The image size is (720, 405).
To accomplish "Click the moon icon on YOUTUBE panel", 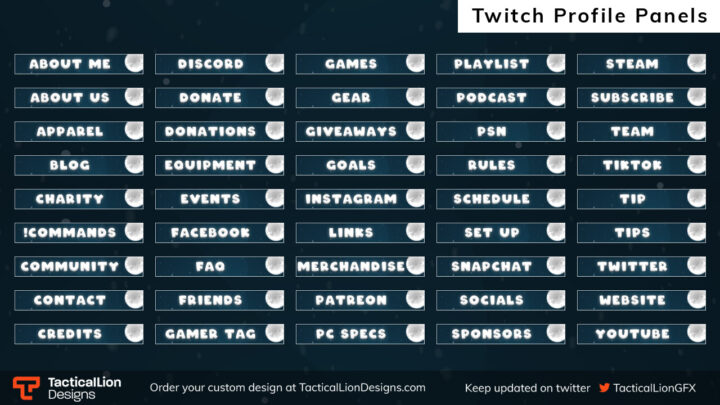I will 697,333.
